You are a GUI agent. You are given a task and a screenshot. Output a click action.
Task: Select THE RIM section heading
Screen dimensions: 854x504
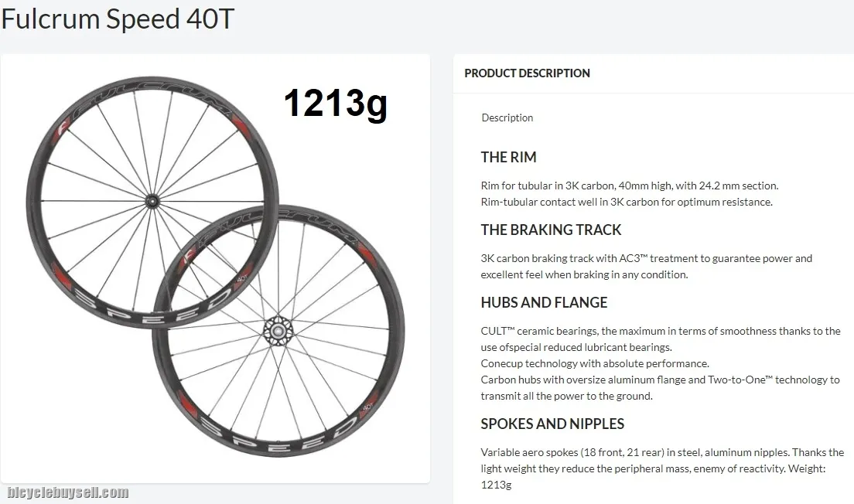508,158
